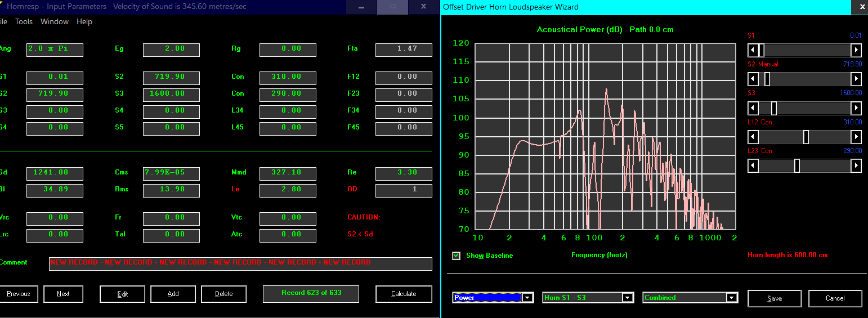Select the Con field showing 290.00

pos(288,95)
